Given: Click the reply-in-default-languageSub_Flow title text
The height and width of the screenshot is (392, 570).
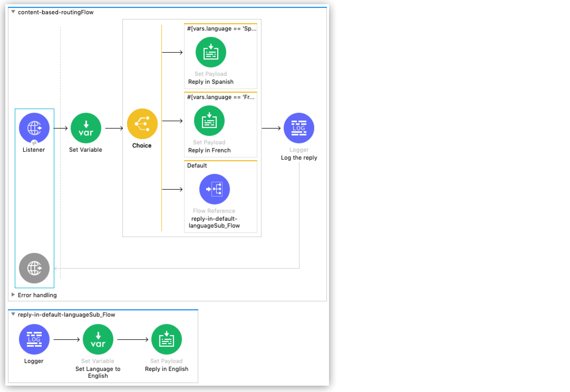Looking at the screenshot, I should click(66, 314).
